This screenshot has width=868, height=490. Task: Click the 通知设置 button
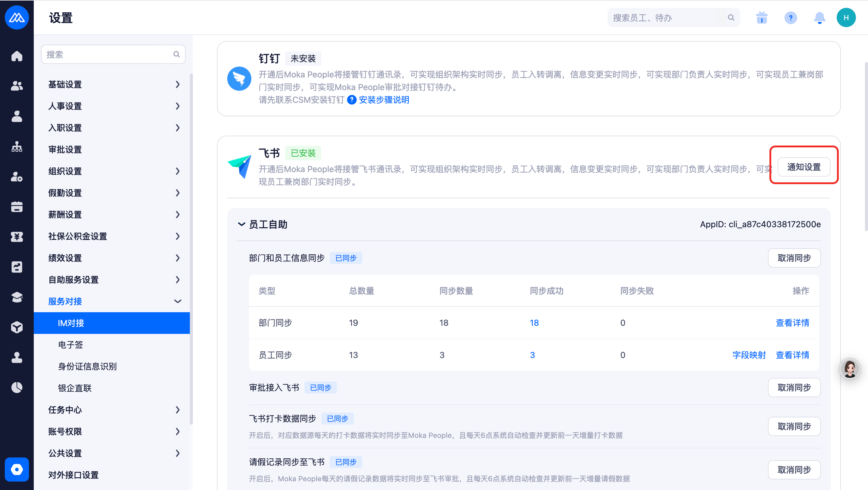click(804, 167)
